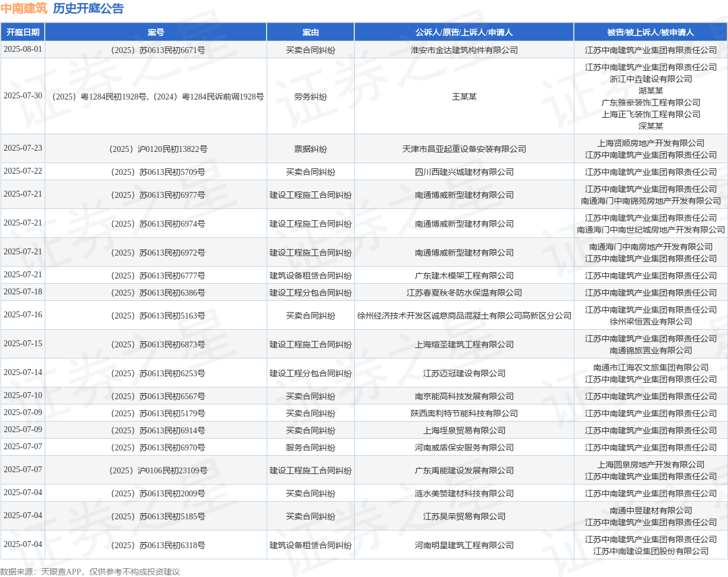Select case number （2025）苏0613民初6318号

156,545
